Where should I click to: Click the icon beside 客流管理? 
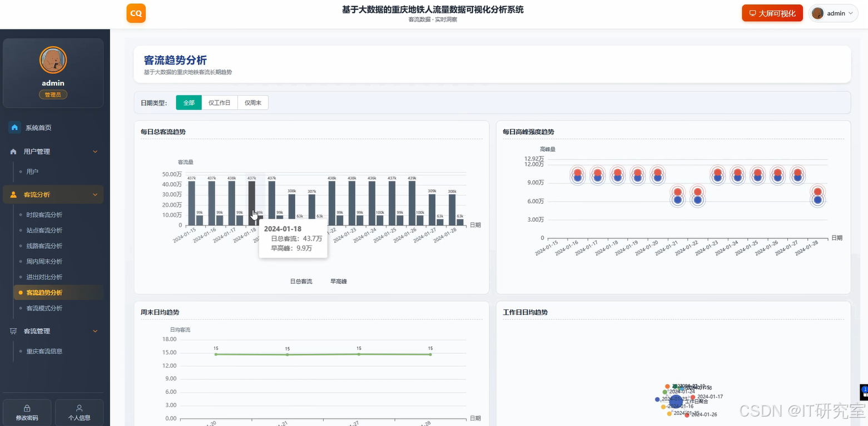click(13, 331)
